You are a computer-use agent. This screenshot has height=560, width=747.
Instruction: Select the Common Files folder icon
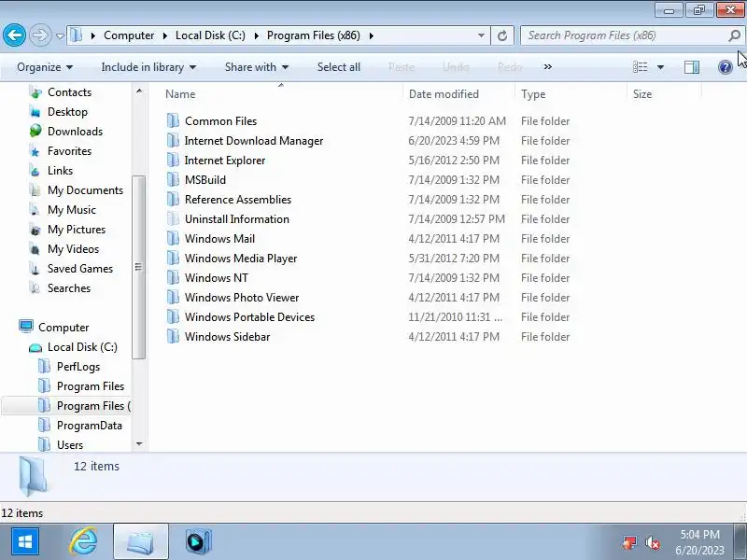tap(173, 121)
